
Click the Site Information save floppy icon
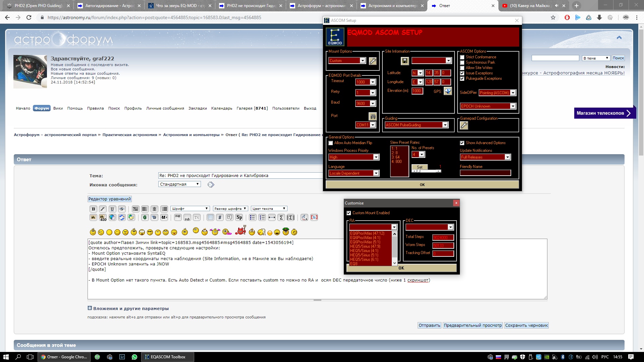pyautogui.click(x=405, y=61)
